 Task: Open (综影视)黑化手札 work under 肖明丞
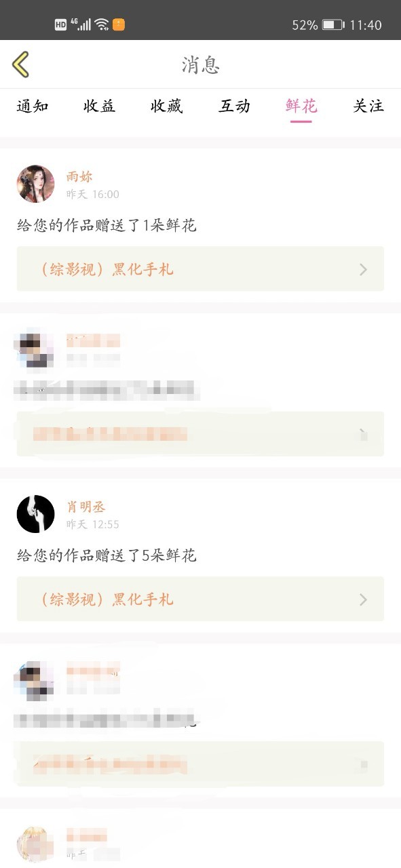click(x=200, y=599)
